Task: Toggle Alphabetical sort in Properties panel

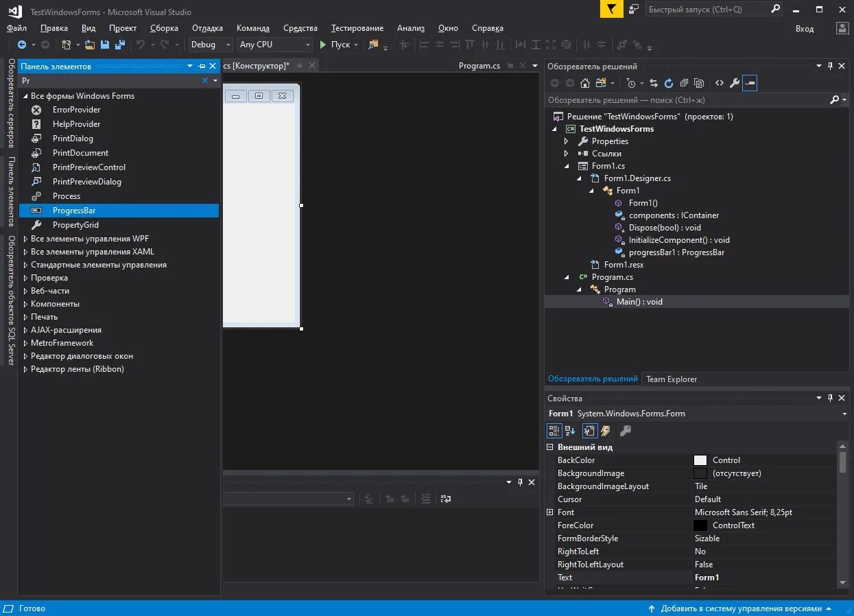Action: pos(570,431)
